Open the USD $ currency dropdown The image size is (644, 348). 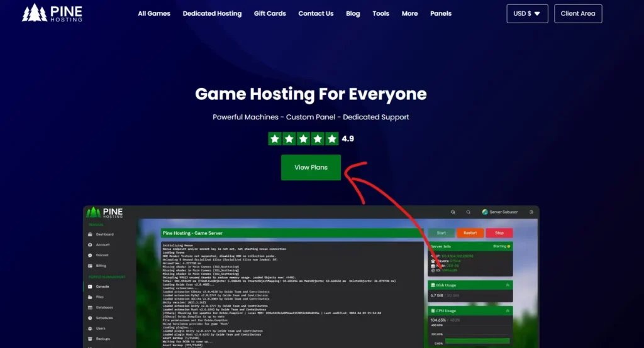point(527,14)
